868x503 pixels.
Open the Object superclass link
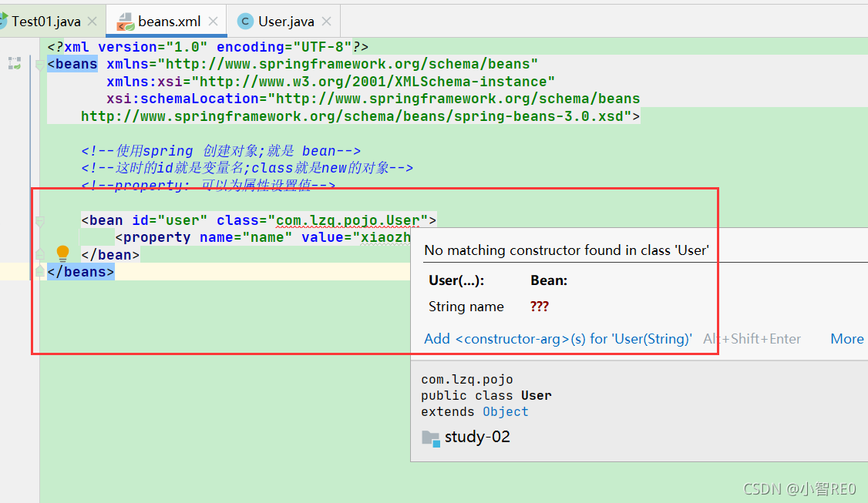pyautogui.click(x=506, y=411)
